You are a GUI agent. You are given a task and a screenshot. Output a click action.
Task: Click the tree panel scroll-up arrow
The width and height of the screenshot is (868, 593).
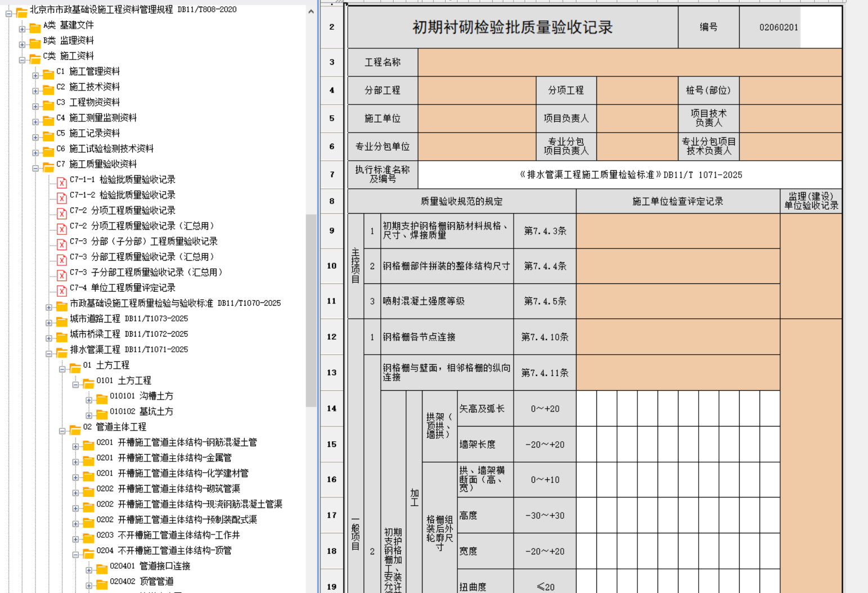click(311, 11)
